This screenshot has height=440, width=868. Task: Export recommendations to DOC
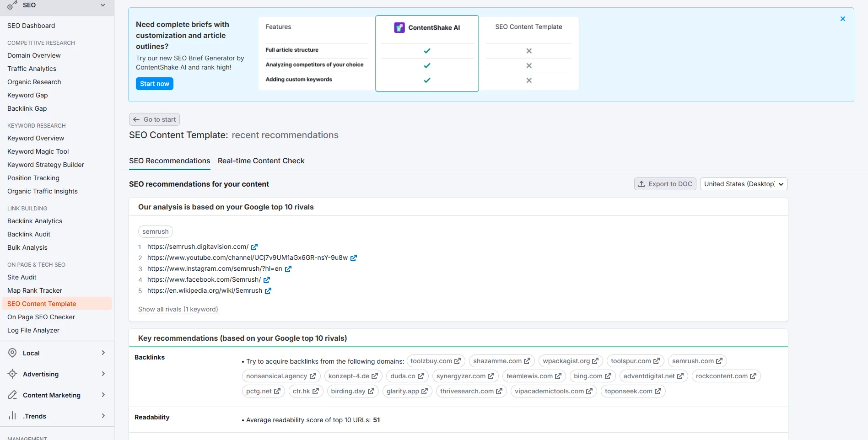tap(665, 184)
